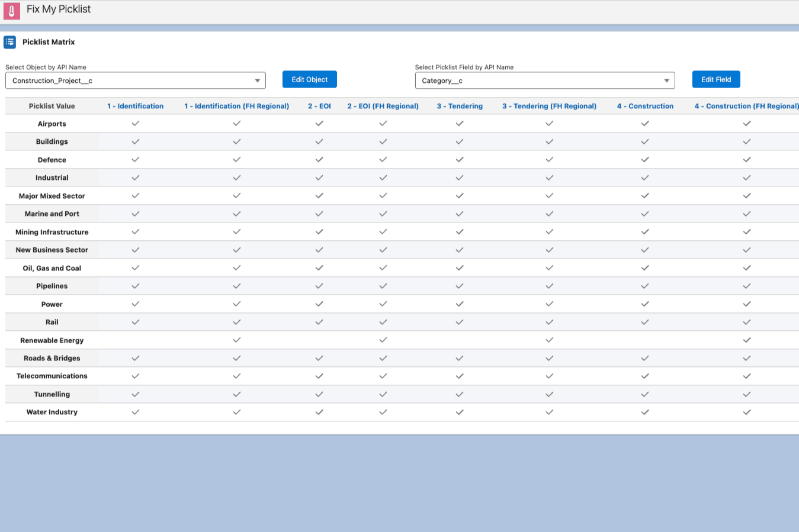
Task: Toggle Industrial checkmark under 4 - Construction
Action: point(645,178)
